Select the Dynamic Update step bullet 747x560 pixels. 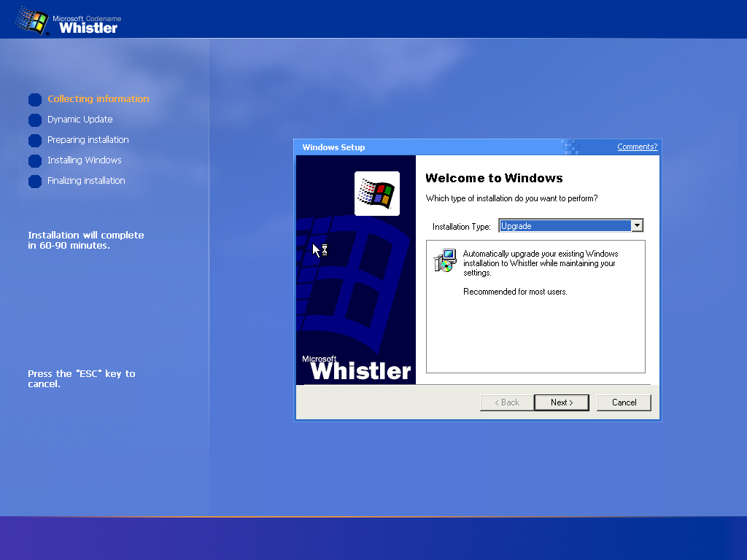[x=35, y=120]
